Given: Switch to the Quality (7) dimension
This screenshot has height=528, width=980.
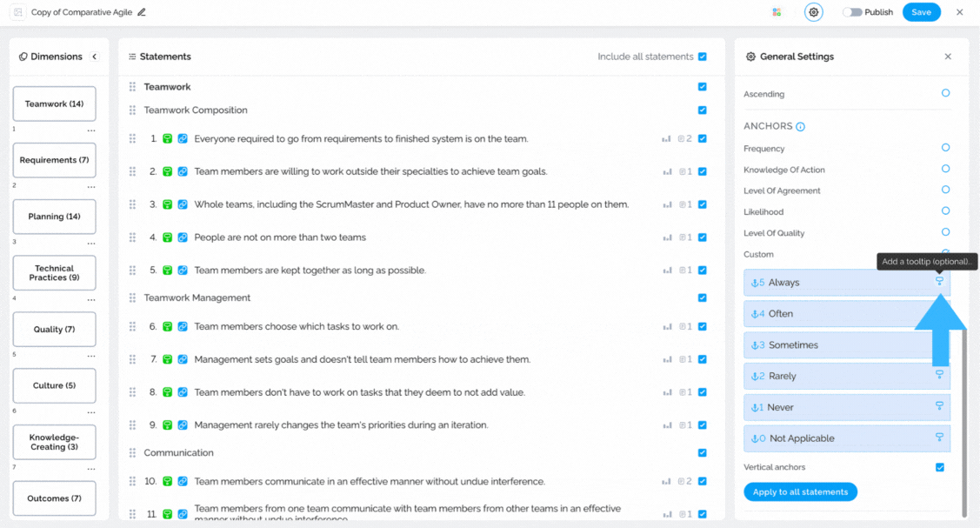Looking at the screenshot, I should pos(55,330).
